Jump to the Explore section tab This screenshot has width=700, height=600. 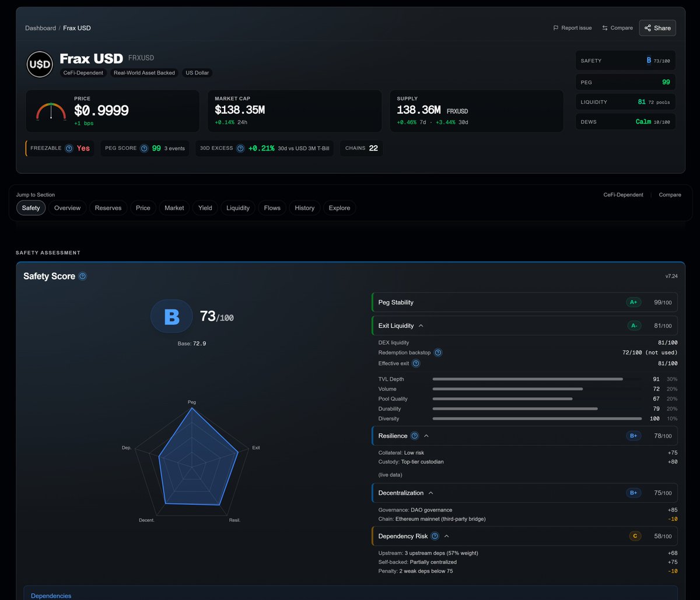point(339,208)
